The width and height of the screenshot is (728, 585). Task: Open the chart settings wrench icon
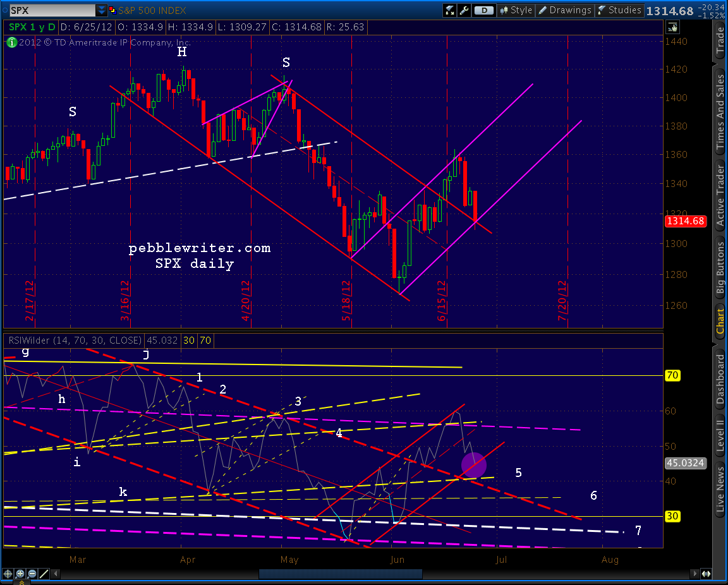point(464,10)
